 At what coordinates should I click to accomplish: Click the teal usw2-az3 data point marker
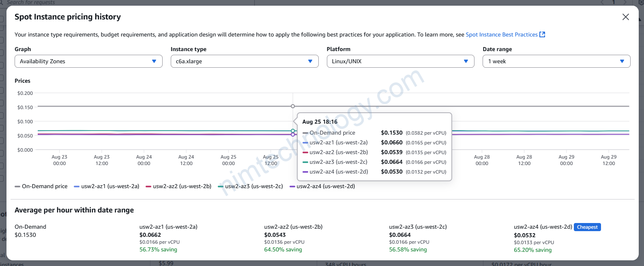[293, 131]
